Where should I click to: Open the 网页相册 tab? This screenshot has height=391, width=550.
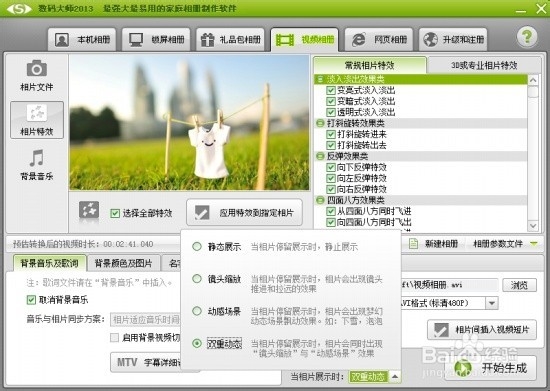pos(379,40)
